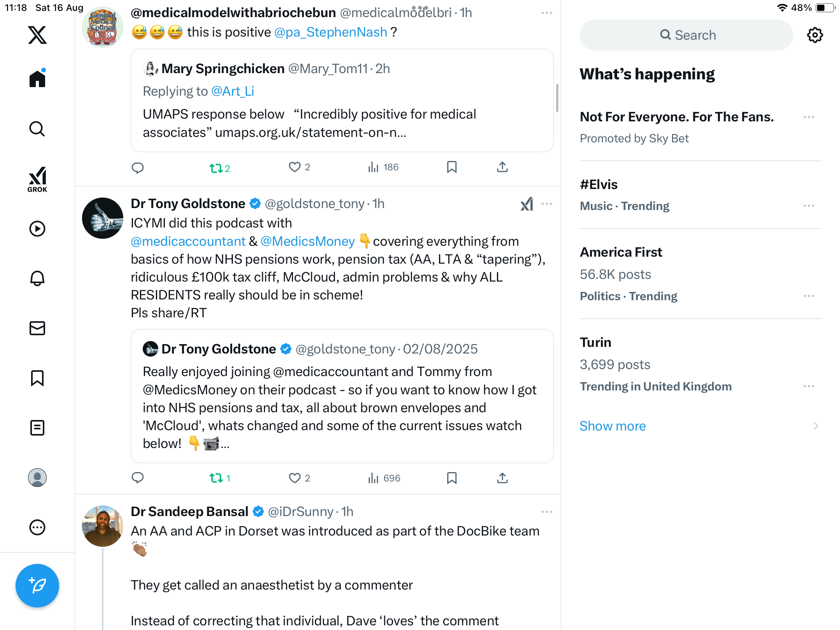
Task: Go to Home in the sidebar
Action: click(37, 79)
